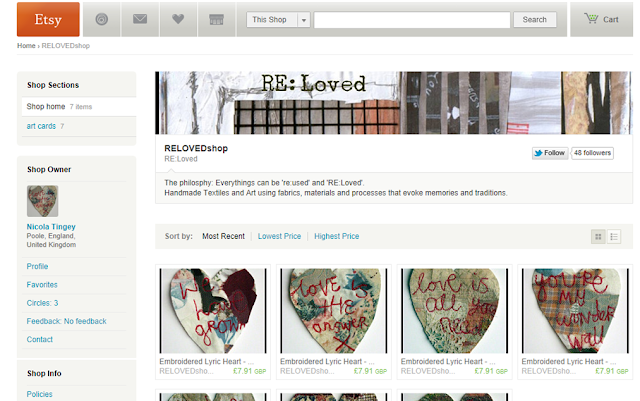The height and width of the screenshot is (401, 640).
Task: Follow the shop on Twitter
Action: (x=550, y=153)
